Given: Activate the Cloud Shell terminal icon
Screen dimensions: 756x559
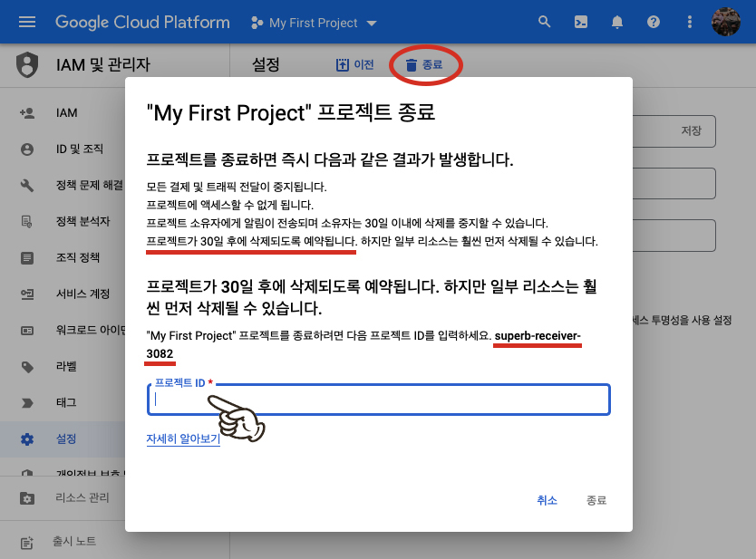Looking at the screenshot, I should click(581, 22).
